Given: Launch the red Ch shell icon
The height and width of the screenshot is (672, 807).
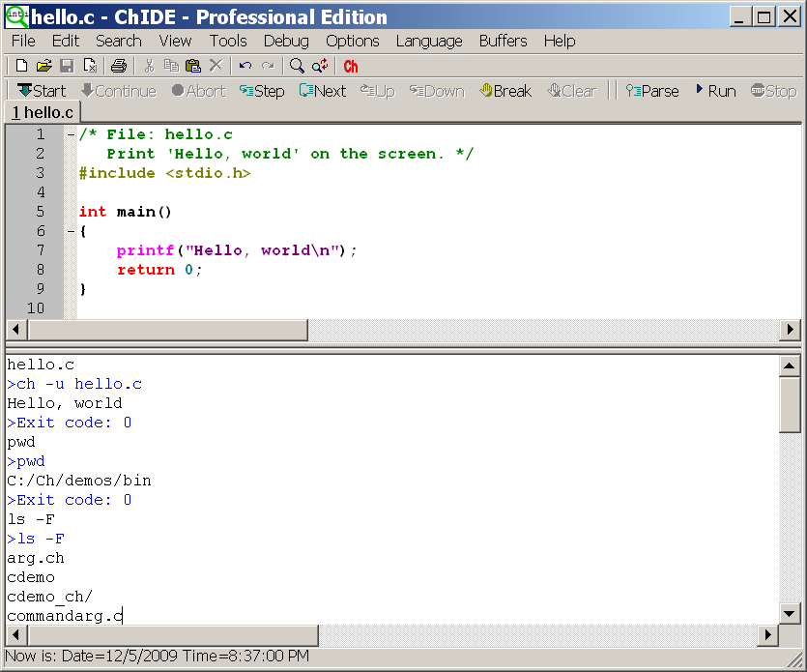Looking at the screenshot, I should pyautogui.click(x=351, y=66).
